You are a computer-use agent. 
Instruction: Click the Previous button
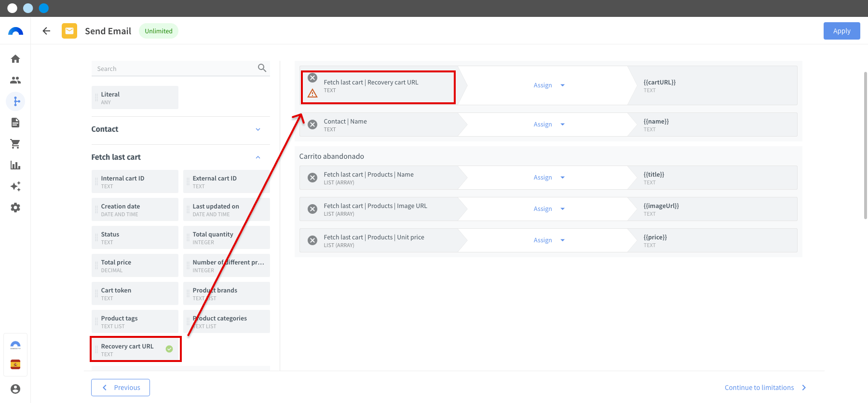[x=121, y=388]
